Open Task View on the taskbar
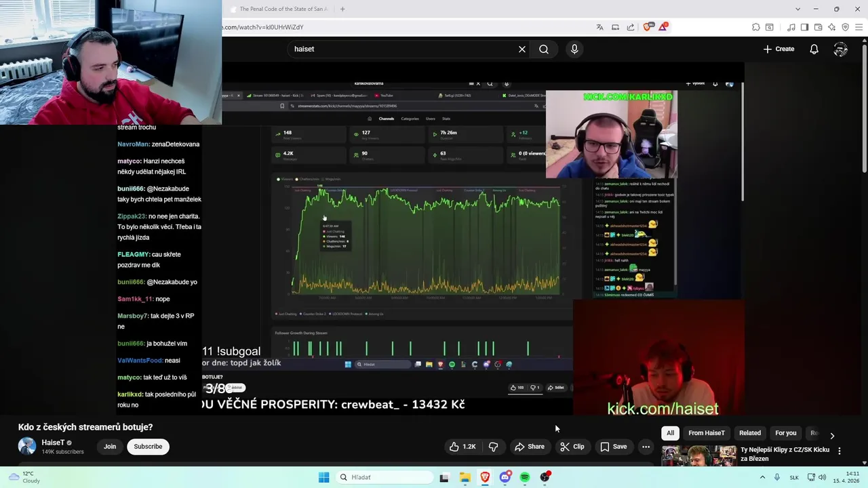Image resolution: width=868 pixels, height=488 pixels. coord(444,477)
